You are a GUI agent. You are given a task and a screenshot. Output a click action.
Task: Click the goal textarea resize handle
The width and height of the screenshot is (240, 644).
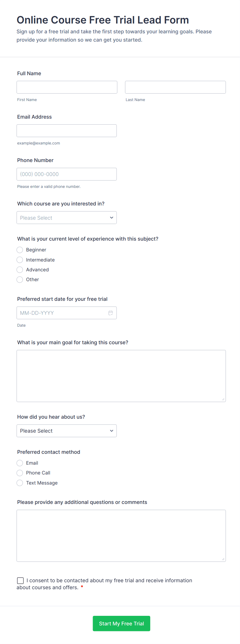tap(223, 399)
